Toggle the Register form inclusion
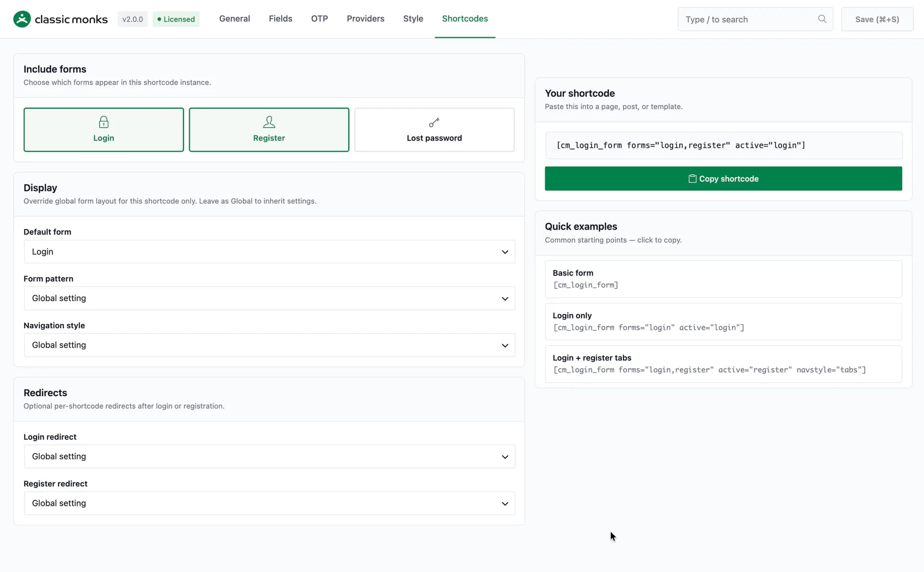924x572 pixels. pyautogui.click(x=269, y=130)
